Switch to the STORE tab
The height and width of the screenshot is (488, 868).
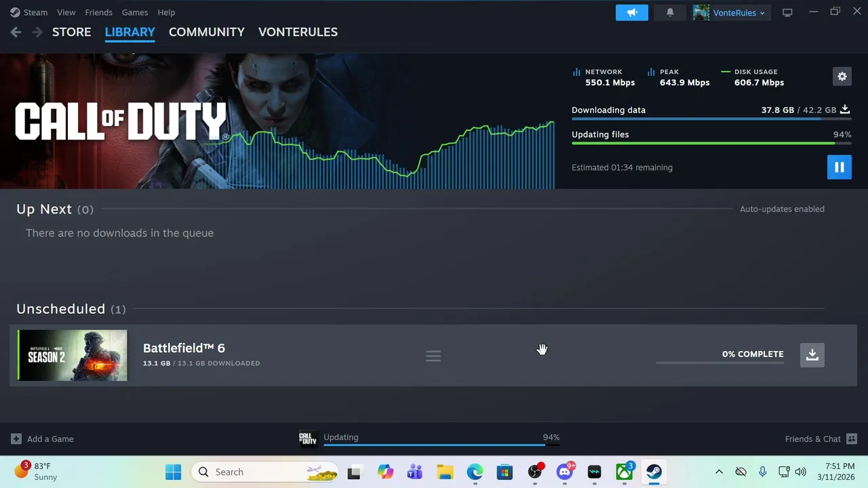coord(72,32)
